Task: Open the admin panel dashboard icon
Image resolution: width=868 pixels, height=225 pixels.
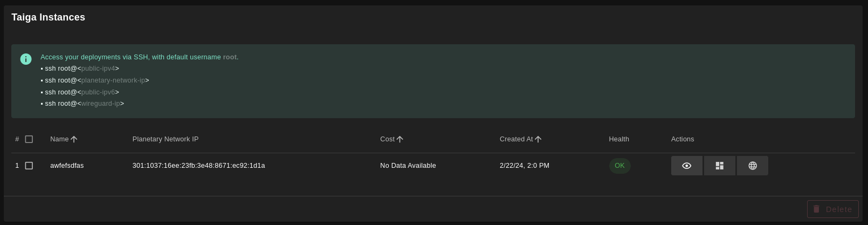Action: pos(719,166)
